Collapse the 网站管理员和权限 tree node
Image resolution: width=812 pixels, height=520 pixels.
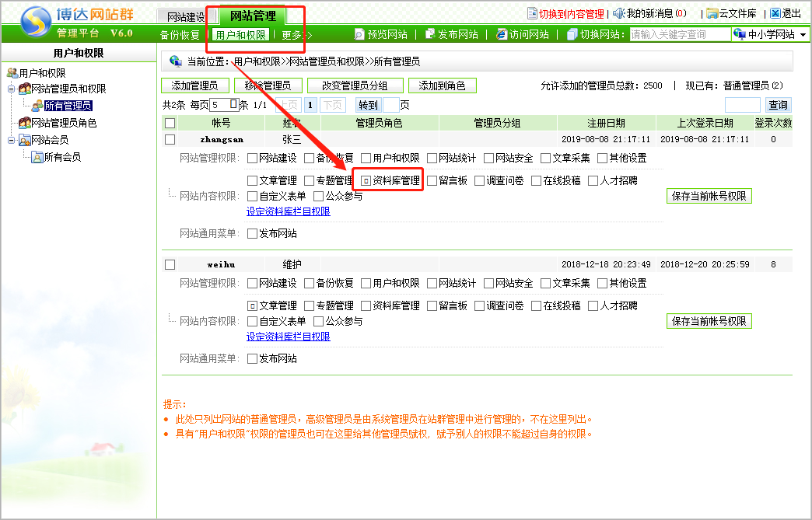click(x=12, y=89)
